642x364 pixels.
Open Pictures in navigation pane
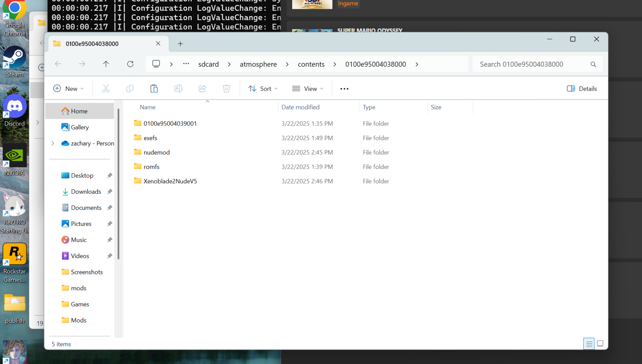click(81, 224)
